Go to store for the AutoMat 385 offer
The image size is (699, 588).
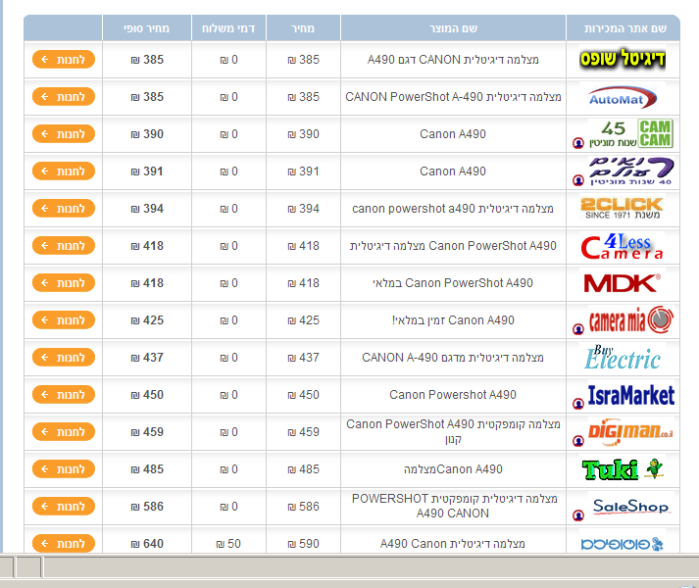tap(63, 97)
